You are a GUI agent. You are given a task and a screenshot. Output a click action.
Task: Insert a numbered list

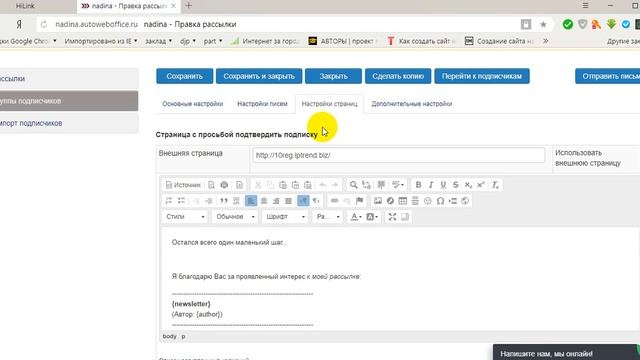point(169,200)
